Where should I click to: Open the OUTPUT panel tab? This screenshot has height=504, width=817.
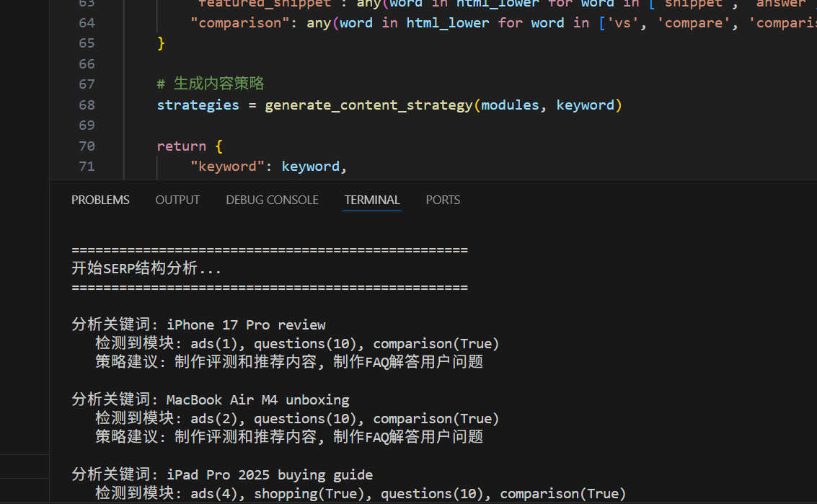tap(177, 200)
